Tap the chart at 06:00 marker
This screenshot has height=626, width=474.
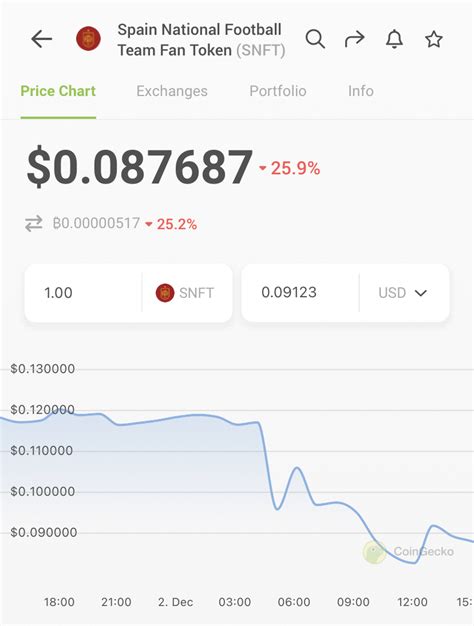pos(294,602)
